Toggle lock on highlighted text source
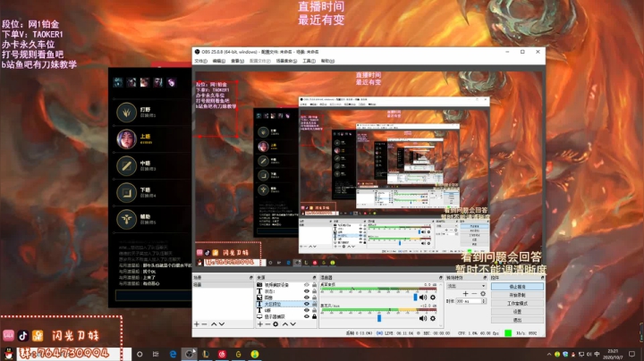The height and width of the screenshot is (361, 644). 314,304
